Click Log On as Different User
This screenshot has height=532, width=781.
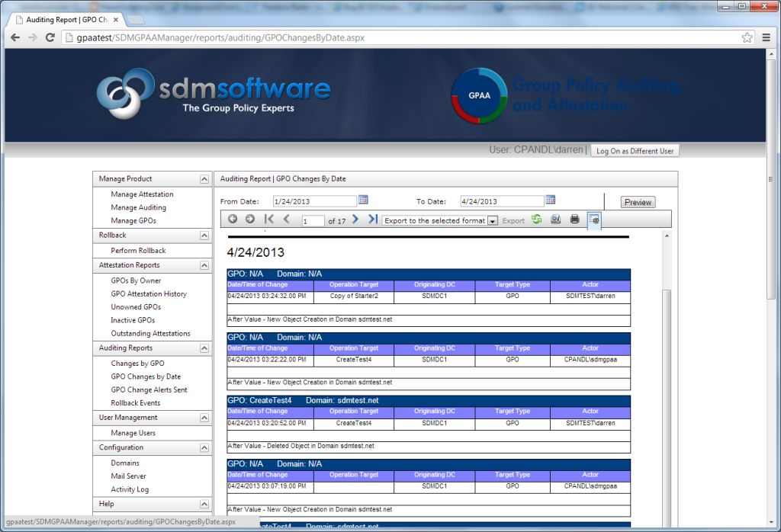[x=635, y=150]
